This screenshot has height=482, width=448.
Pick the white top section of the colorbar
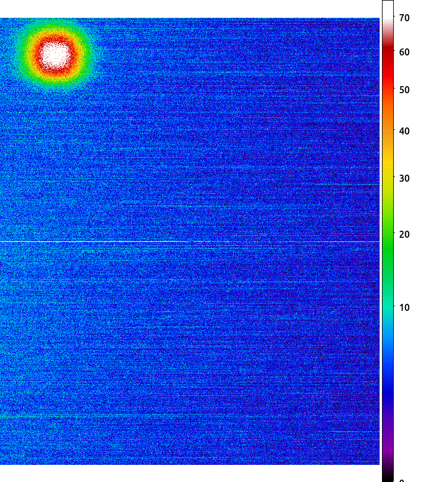[x=388, y=10]
